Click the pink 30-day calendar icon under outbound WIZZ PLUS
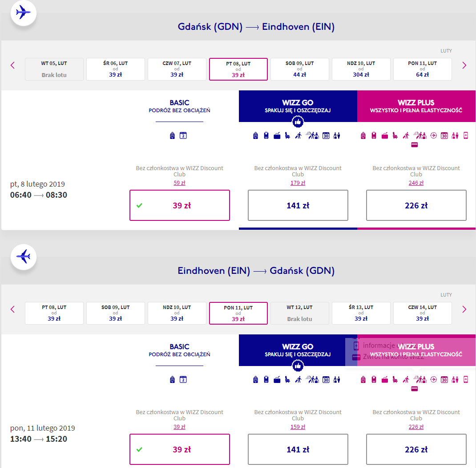This screenshot has height=468, width=476. click(x=444, y=135)
